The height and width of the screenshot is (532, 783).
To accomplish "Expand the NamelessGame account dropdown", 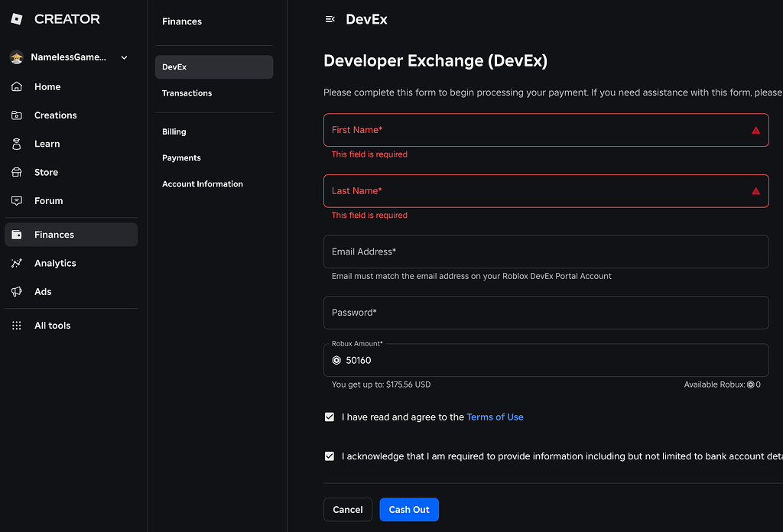I will coord(124,57).
